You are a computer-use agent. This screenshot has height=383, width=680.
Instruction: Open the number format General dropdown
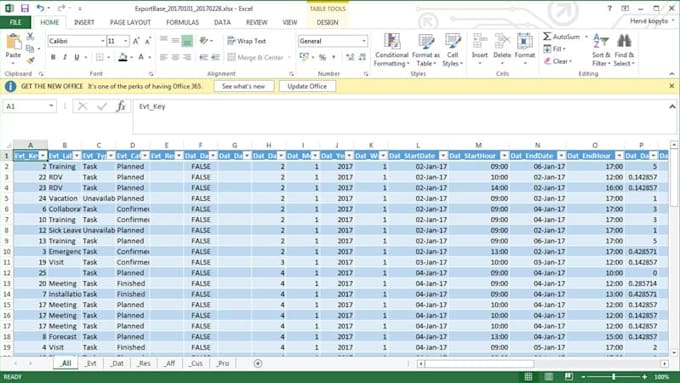(x=363, y=41)
